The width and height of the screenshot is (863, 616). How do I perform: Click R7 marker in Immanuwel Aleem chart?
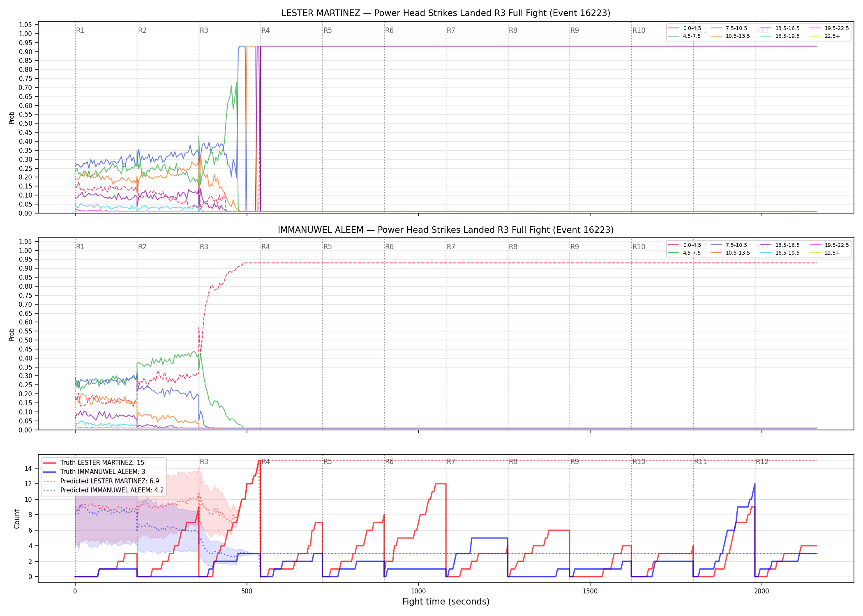point(451,247)
